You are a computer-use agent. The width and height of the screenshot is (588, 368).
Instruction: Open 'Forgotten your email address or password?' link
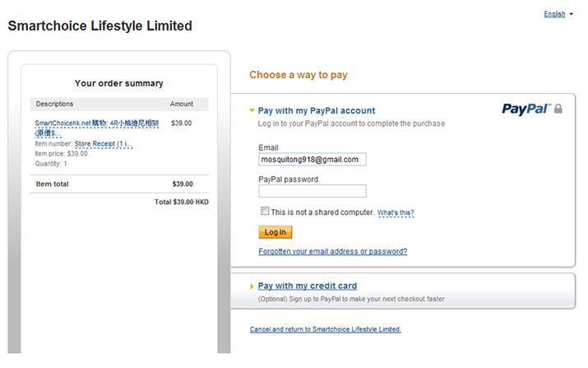pos(332,251)
